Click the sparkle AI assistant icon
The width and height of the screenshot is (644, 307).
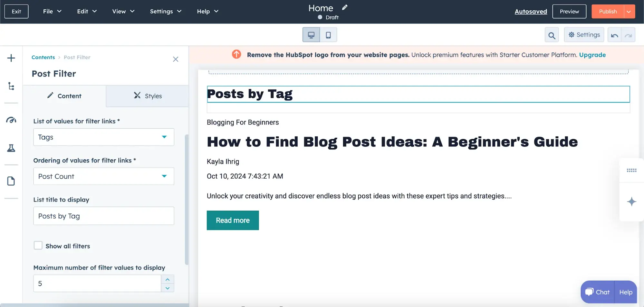631,202
